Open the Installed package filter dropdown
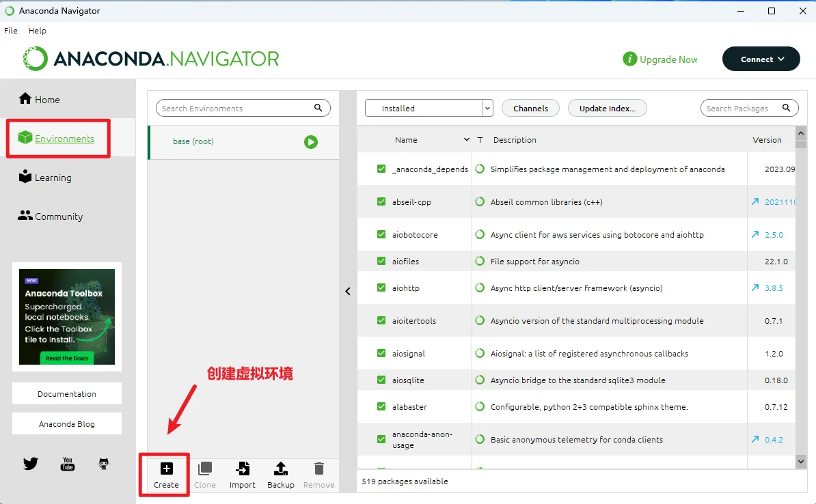The width and height of the screenshot is (816, 504). tap(429, 108)
